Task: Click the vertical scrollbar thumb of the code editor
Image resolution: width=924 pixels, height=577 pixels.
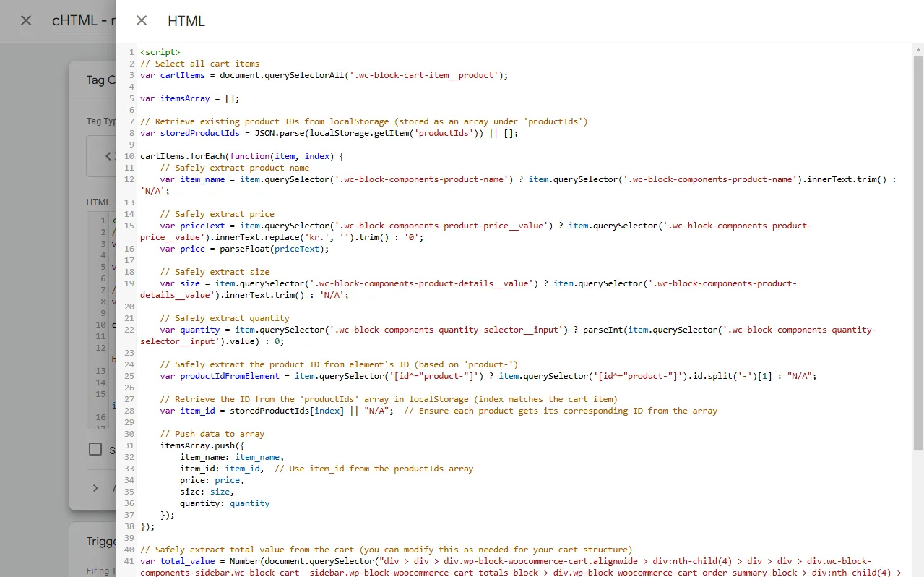Action: pyautogui.click(x=918, y=253)
